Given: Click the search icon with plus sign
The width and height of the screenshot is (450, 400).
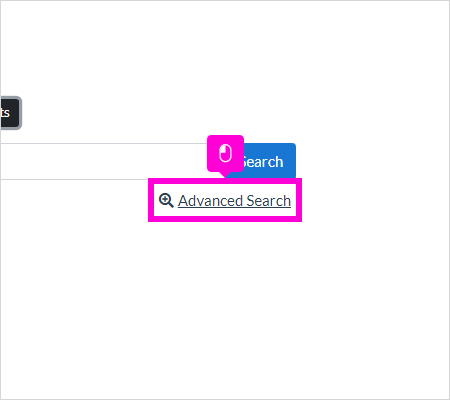Looking at the screenshot, I should (x=166, y=201).
